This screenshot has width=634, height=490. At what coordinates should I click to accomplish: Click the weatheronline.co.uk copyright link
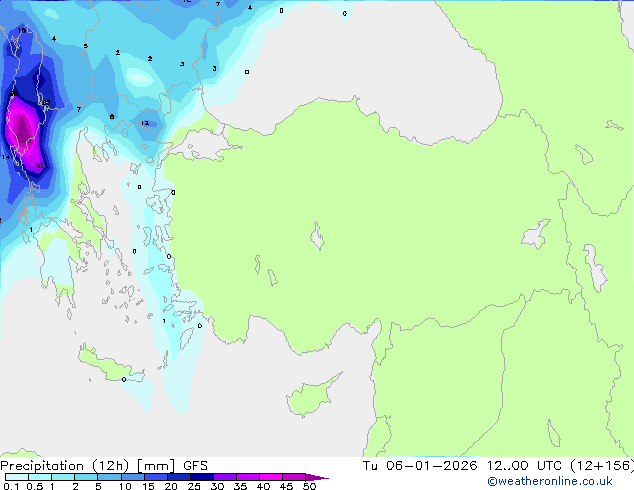[550, 481]
